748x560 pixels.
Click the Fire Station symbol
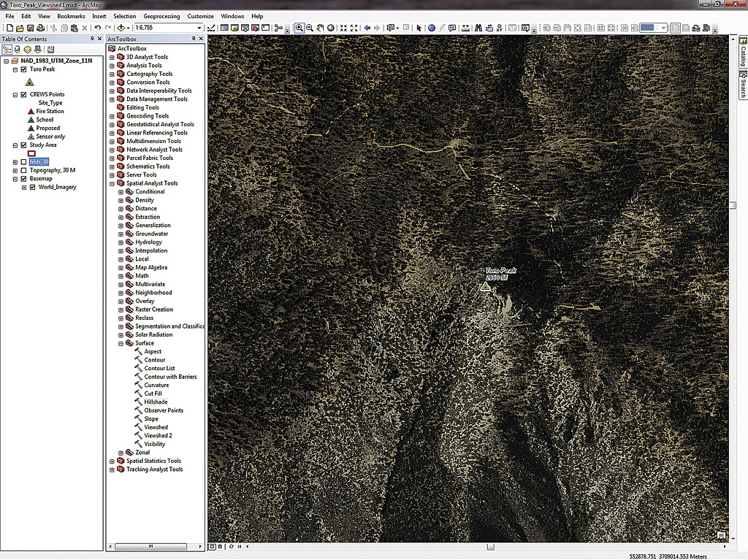(x=31, y=111)
